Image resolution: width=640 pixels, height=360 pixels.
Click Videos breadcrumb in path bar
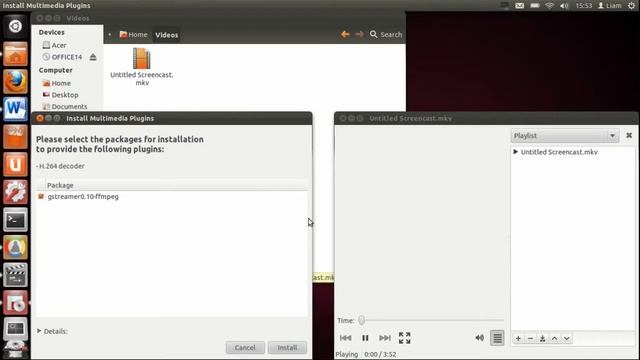[x=167, y=35]
